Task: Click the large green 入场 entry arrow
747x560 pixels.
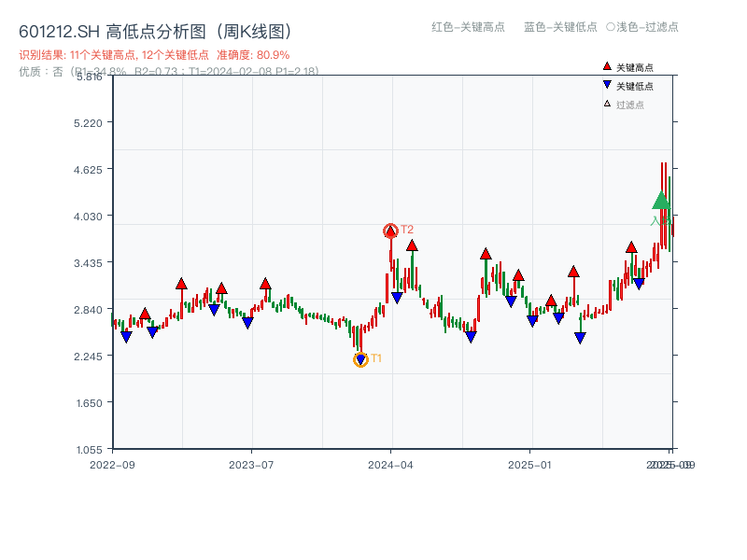Action: click(660, 200)
